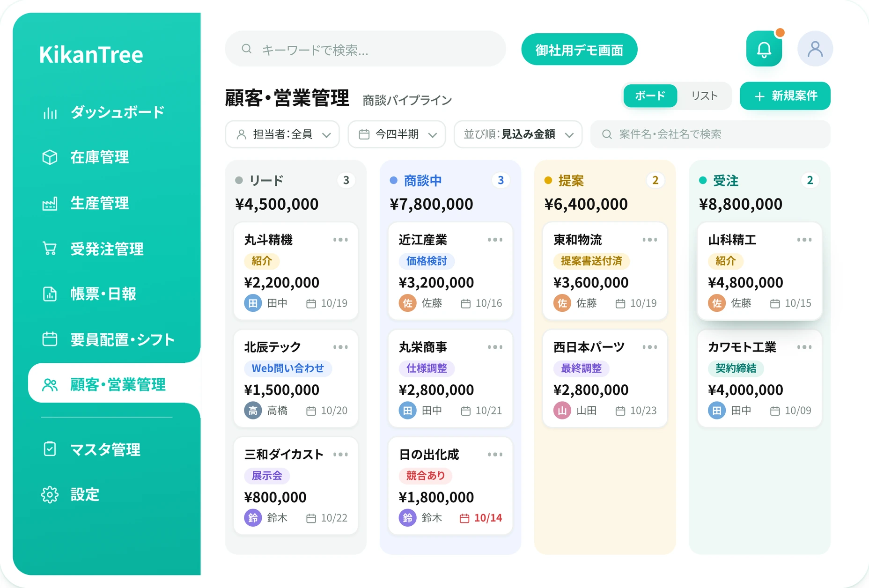Click the 競合あり tag on 日の出化成 card
The height and width of the screenshot is (588, 869).
426,476
